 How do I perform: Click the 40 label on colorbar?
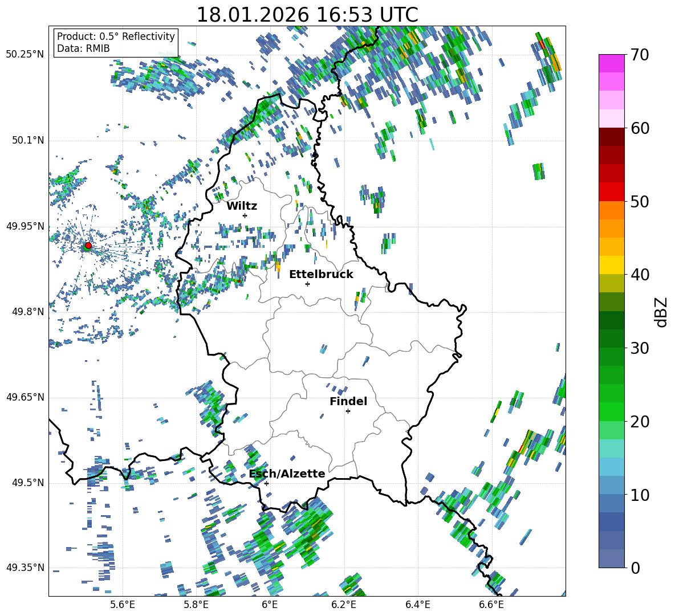640,275
